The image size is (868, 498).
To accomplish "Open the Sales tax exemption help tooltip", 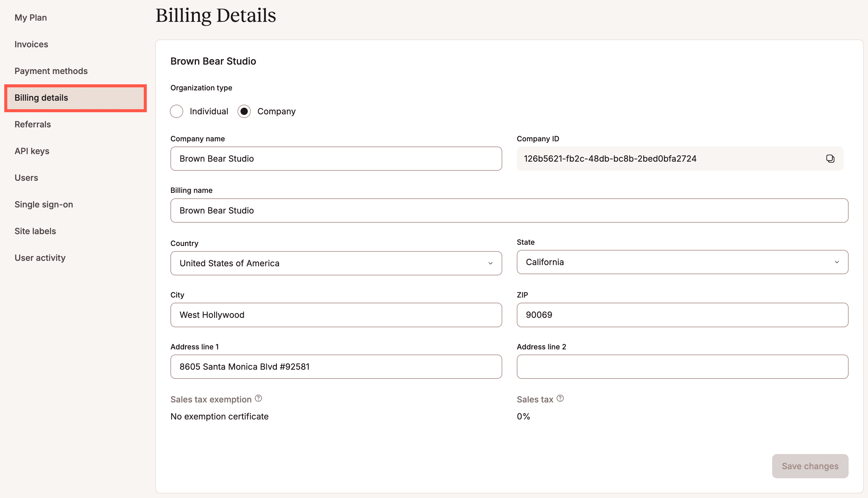I will (x=258, y=398).
